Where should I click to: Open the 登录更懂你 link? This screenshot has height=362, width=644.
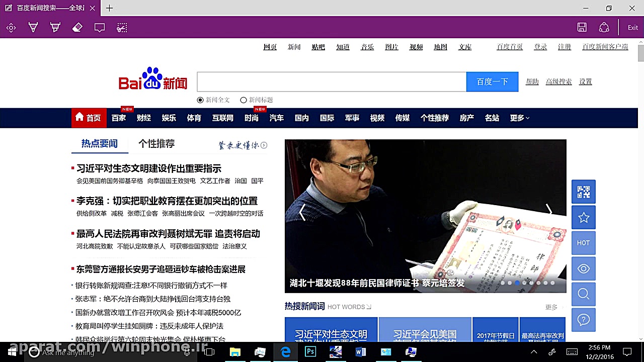pyautogui.click(x=243, y=145)
